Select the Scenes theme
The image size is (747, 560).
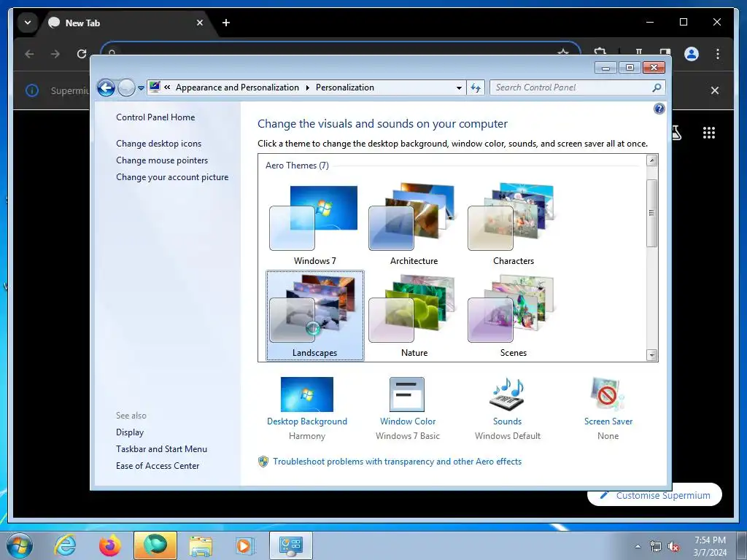pos(513,316)
